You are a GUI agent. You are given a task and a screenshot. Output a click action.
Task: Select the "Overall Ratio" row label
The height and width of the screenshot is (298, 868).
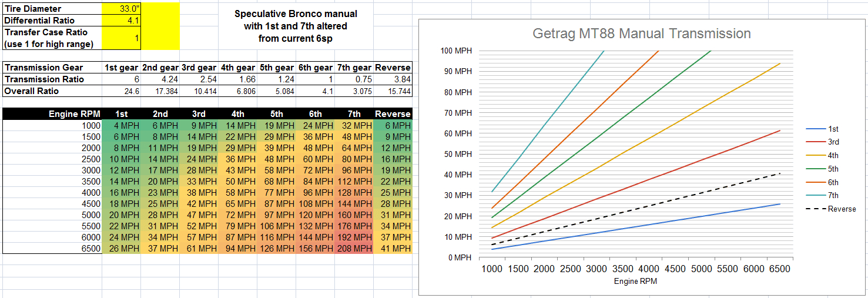(x=52, y=91)
